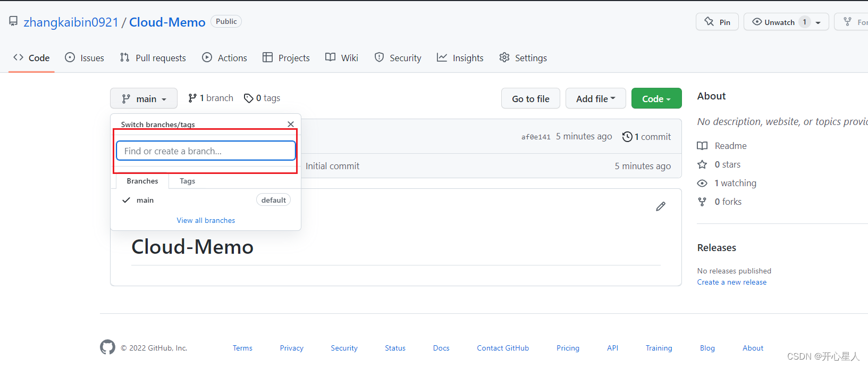
Task: Open the 1 commit history link
Action: [646, 137]
